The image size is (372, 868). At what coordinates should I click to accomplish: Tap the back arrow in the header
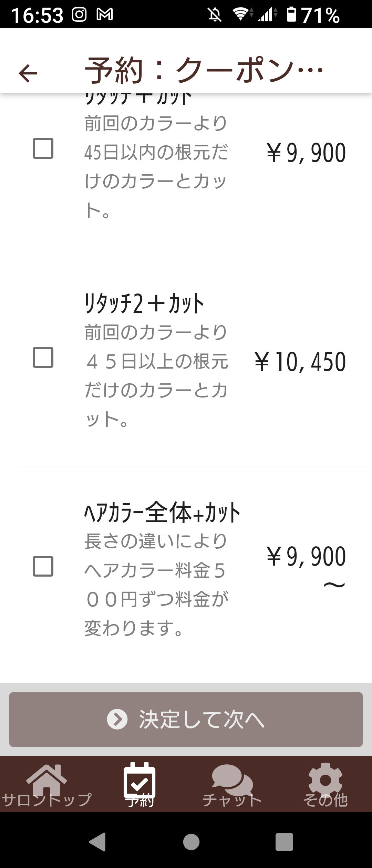tap(28, 73)
